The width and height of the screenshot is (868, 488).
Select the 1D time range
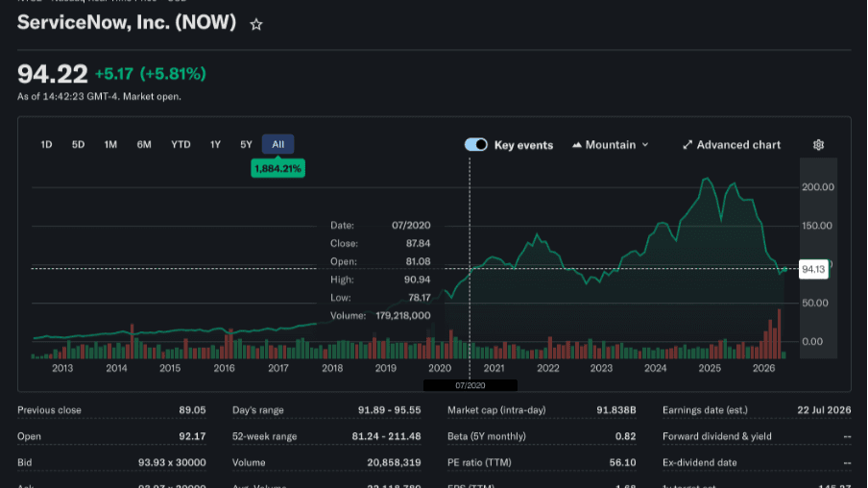pyautogui.click(x=46, y=144)
